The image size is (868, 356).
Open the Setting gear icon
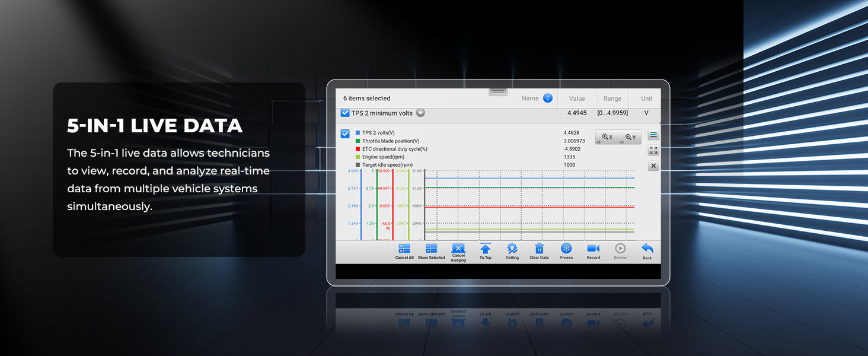pos(512,249)
